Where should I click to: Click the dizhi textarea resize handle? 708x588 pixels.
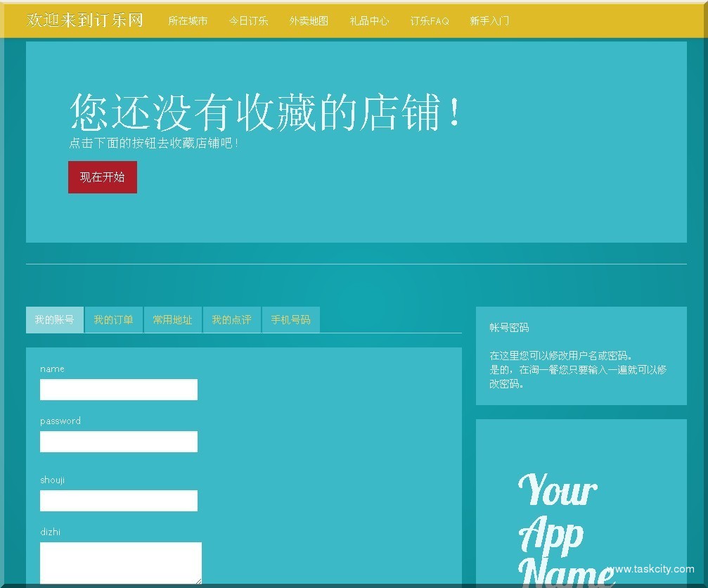[199, 581]
